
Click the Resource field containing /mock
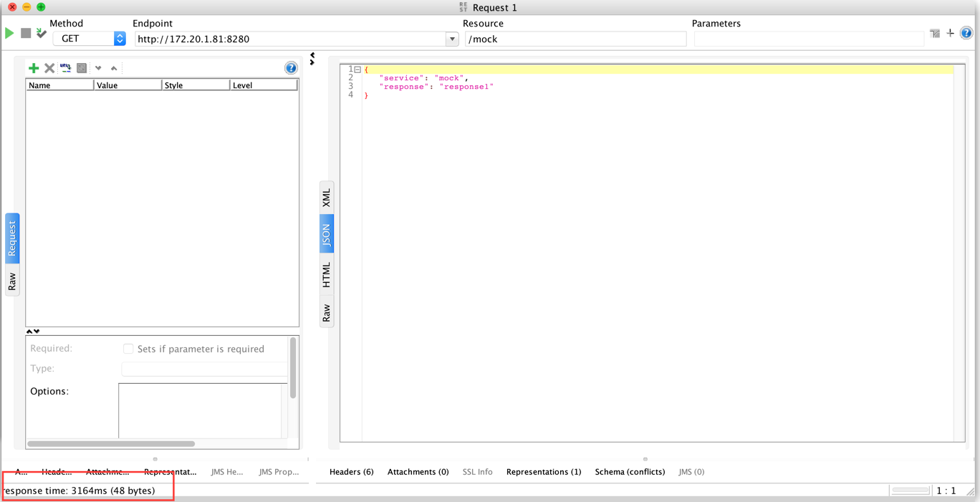pyautogui.click(x=575, y=39)
